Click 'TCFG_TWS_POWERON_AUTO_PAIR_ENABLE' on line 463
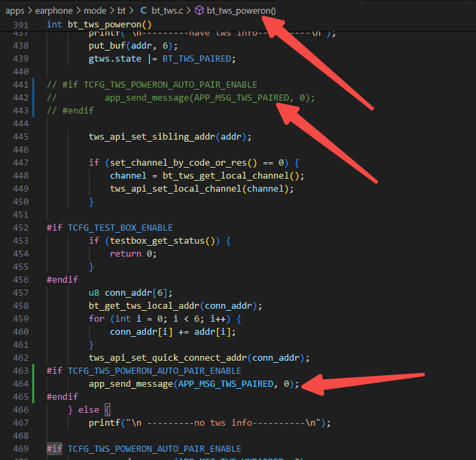This screenshot has height=460, width=476. coord(154,371)
